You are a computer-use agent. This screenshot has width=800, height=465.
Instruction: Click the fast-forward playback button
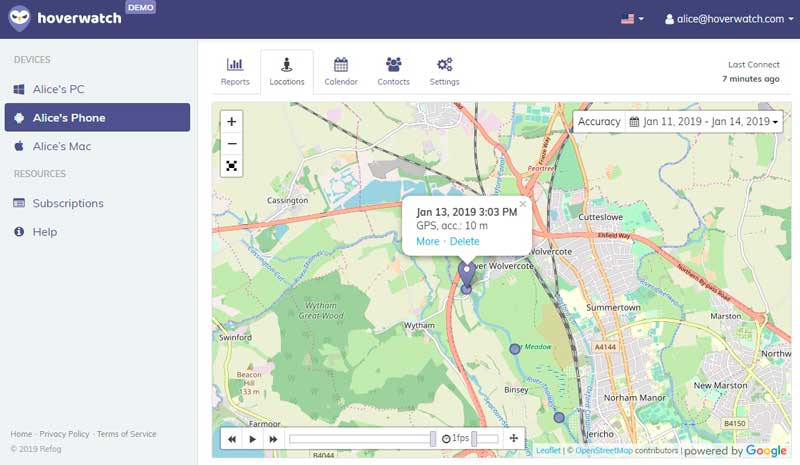(x=273, y=439)
